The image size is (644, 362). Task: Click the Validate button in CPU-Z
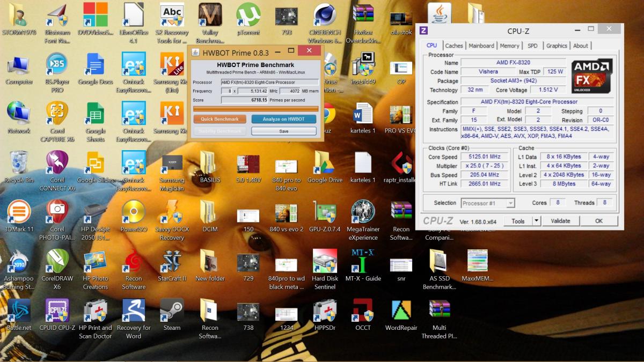point(560,221)
